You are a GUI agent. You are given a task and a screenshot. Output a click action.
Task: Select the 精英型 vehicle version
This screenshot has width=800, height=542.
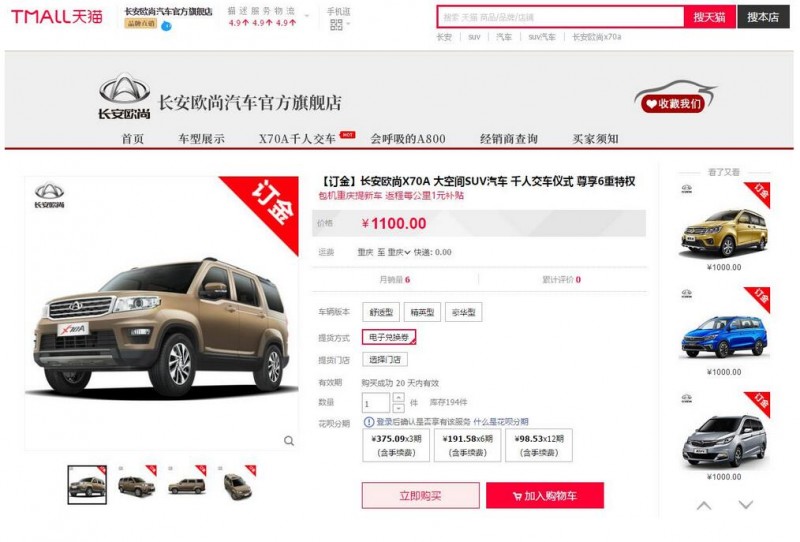[422, 312]
